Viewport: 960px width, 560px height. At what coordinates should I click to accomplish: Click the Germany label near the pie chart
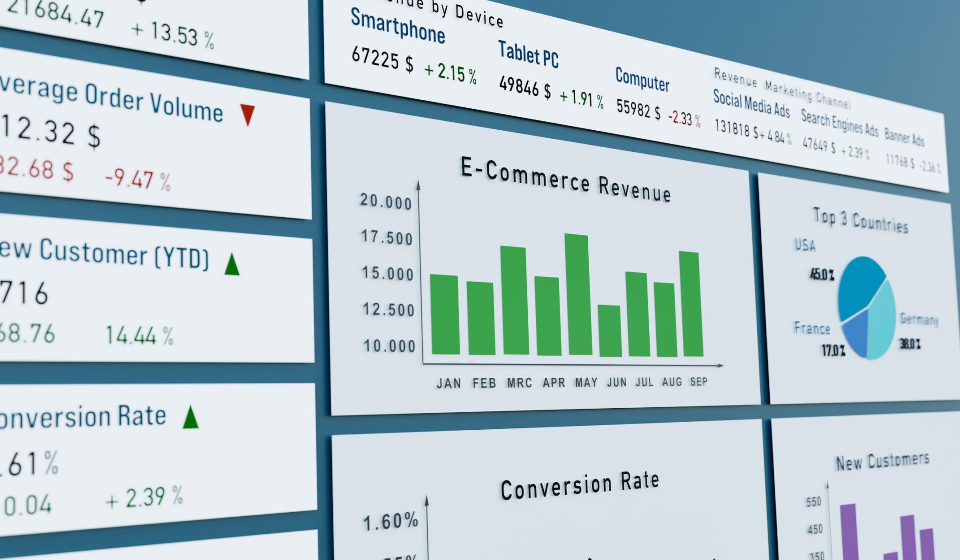[919, 320]
